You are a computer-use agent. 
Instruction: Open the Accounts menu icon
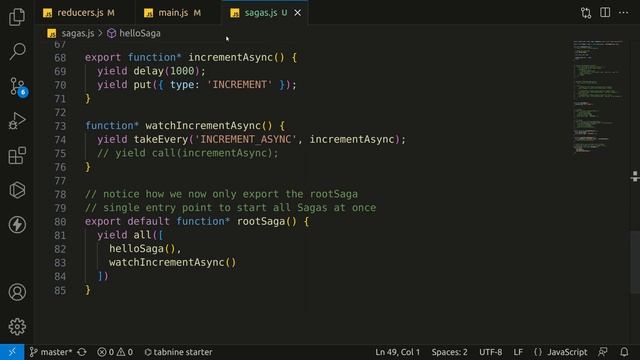17,292
